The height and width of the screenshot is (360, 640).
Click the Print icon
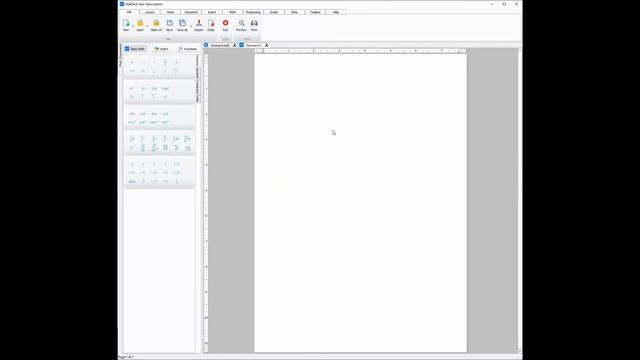(x=254, y=24)
